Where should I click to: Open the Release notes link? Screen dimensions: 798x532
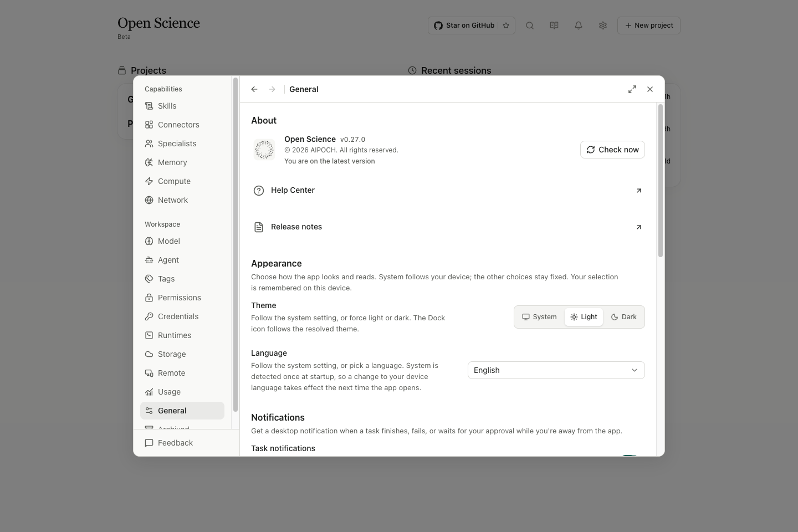pyautogui.click(x=448, y=227)
